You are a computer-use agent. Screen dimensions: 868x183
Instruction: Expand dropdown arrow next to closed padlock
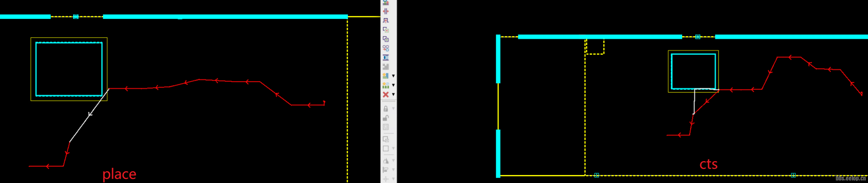393,108
